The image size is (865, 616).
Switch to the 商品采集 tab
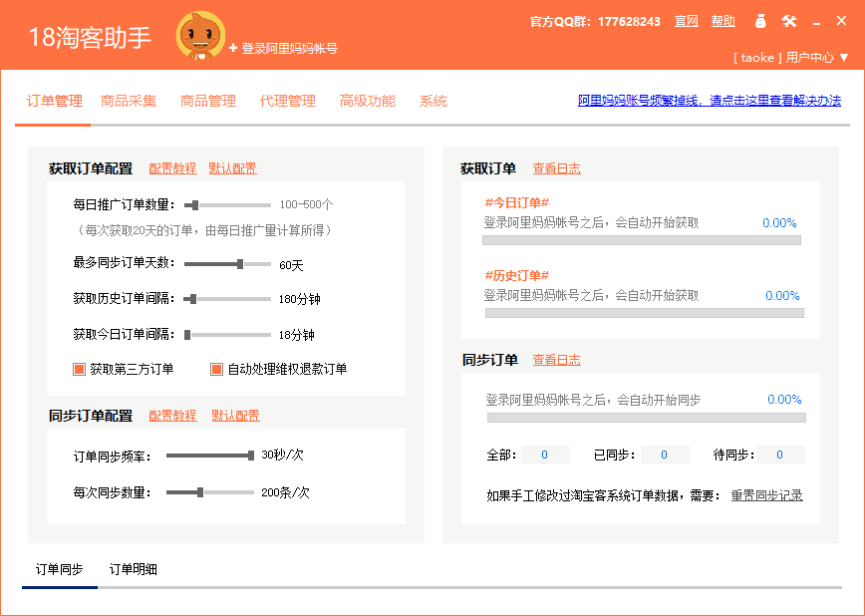129,101
